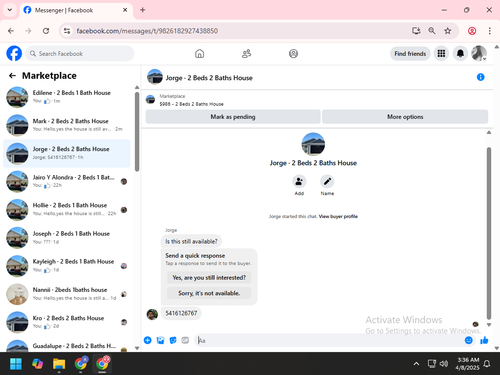
Task: Open Nannii - 2beds 1baths house chat
Action: coord(67,294)
